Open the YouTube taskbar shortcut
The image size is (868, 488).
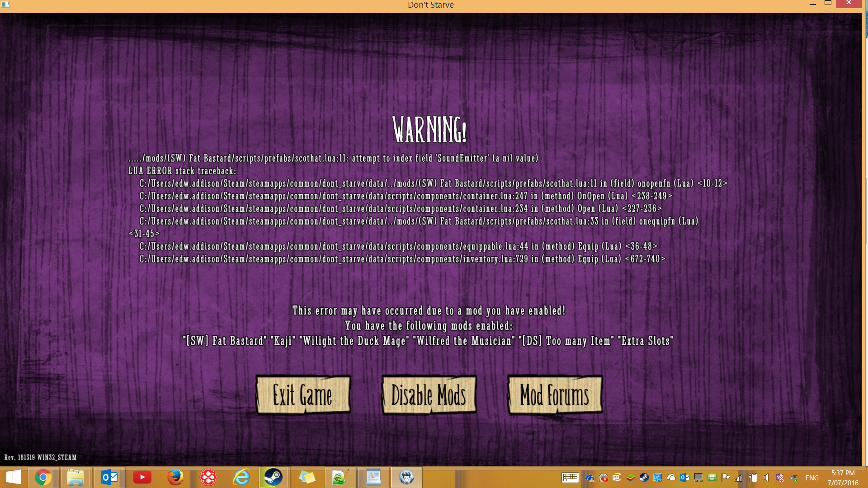142,477
